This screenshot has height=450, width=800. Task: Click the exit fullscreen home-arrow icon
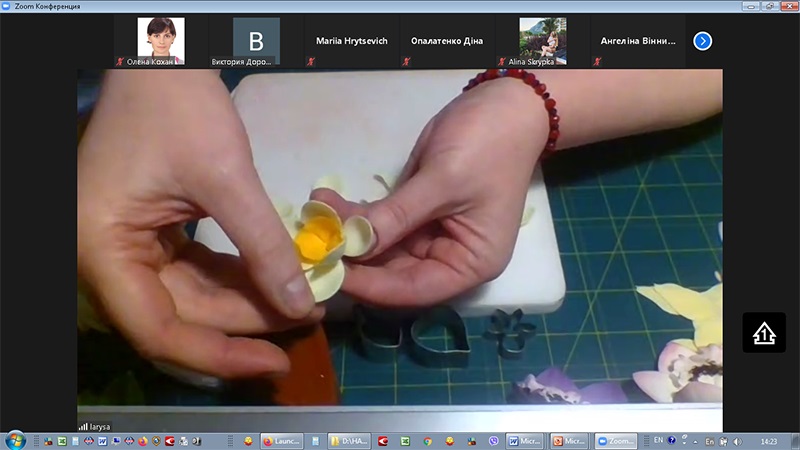coord(763,333)
